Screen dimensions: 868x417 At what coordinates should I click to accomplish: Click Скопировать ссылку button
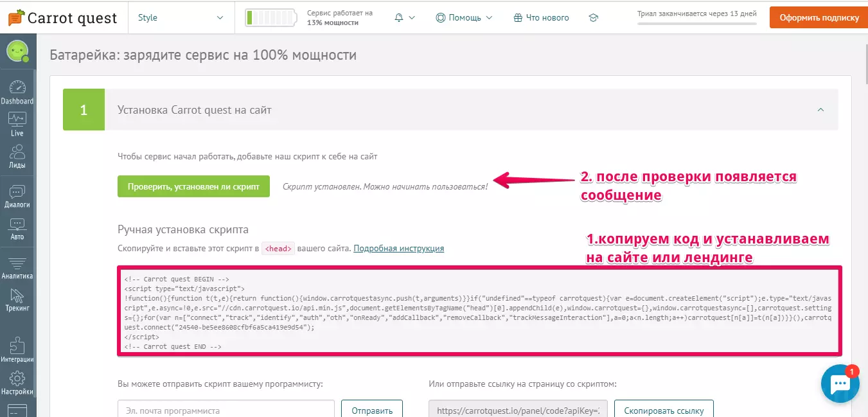[664, 411]
